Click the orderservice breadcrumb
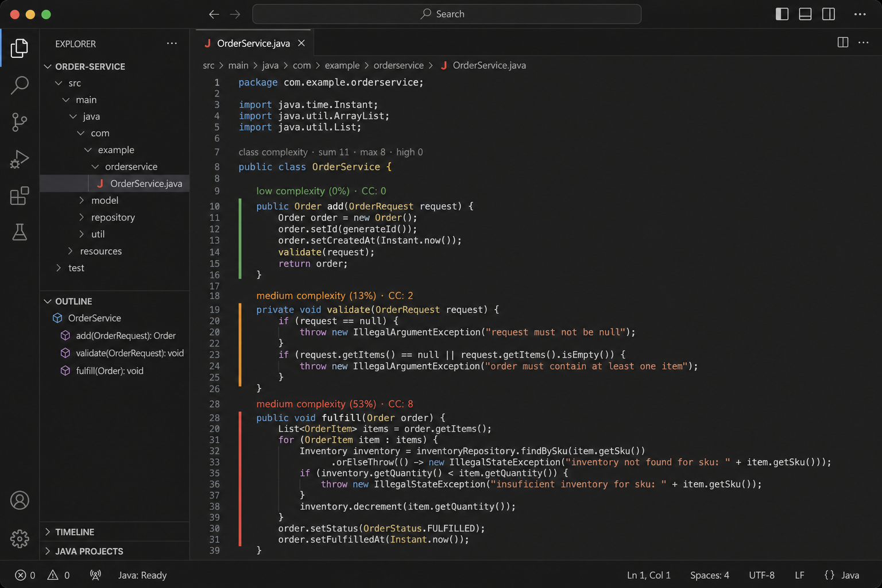Image resolution: width=882 pixels, height=588 pixels. tap(399, 65)
